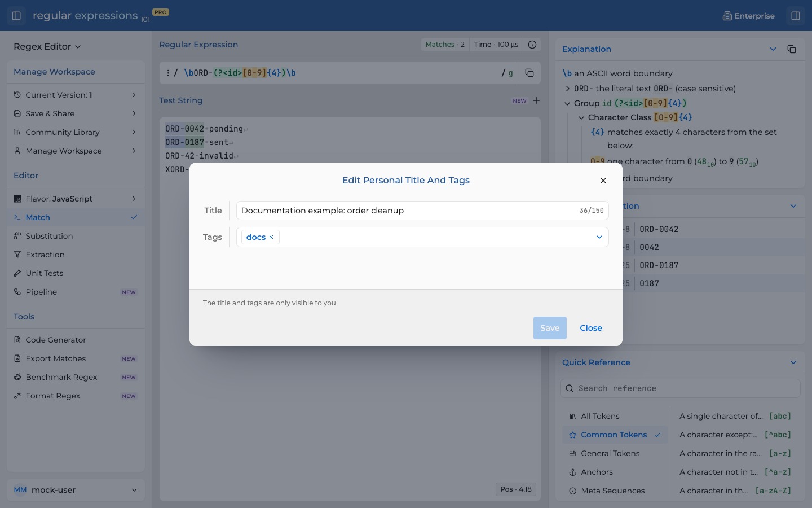This screenshot has height=508, width=812.
Task: Copy the regular expression to clipboard
Action: (x=529, y=73)
